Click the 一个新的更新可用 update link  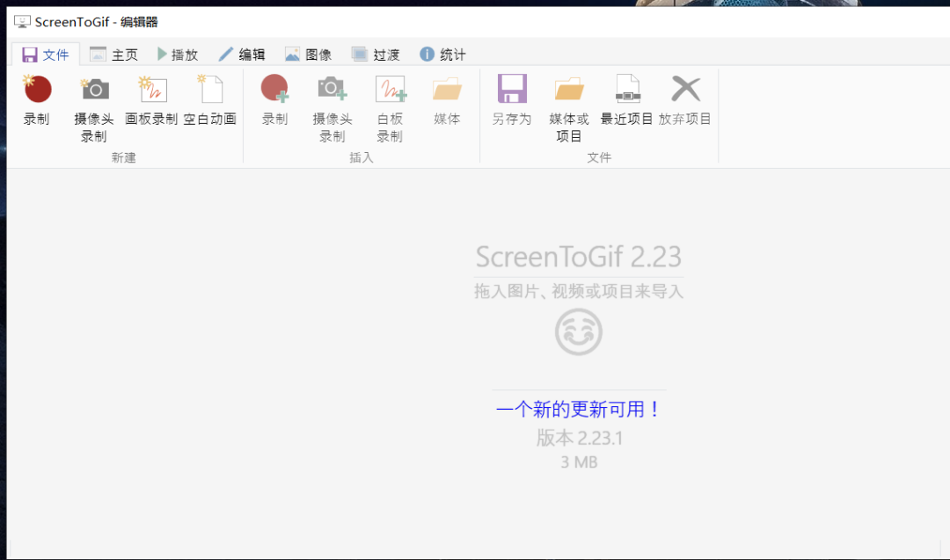click(578, 409)
